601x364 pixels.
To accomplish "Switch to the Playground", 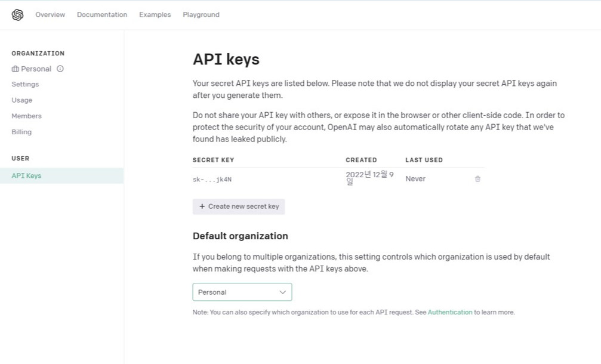I will tap(201, 15).
